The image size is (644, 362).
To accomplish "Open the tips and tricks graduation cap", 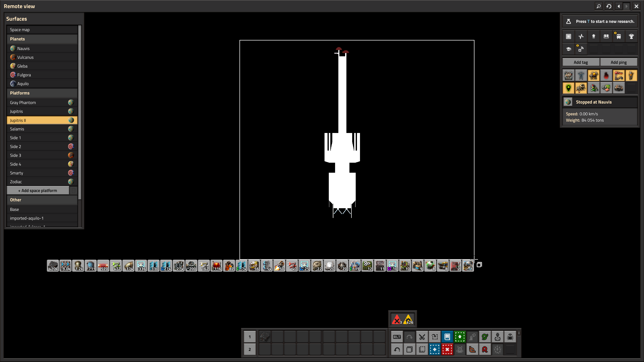I will point(569,49).
